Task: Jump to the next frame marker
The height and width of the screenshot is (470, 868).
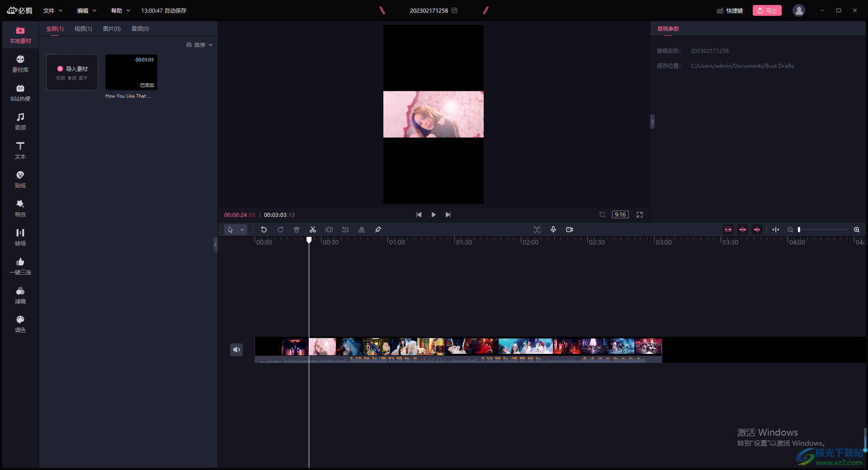Action: pos(448,215)
